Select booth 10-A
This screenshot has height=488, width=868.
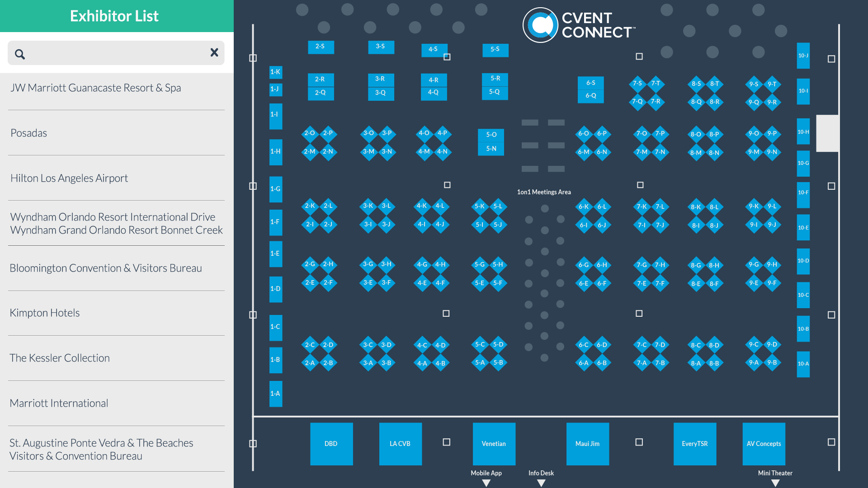click(x=803, y=364)
